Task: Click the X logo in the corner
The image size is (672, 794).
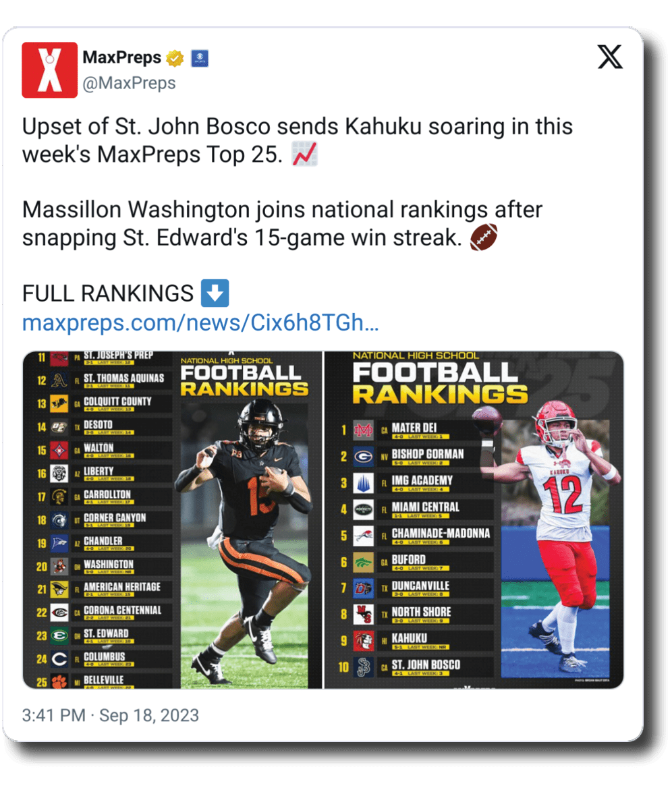Action: tap(610, 58)
